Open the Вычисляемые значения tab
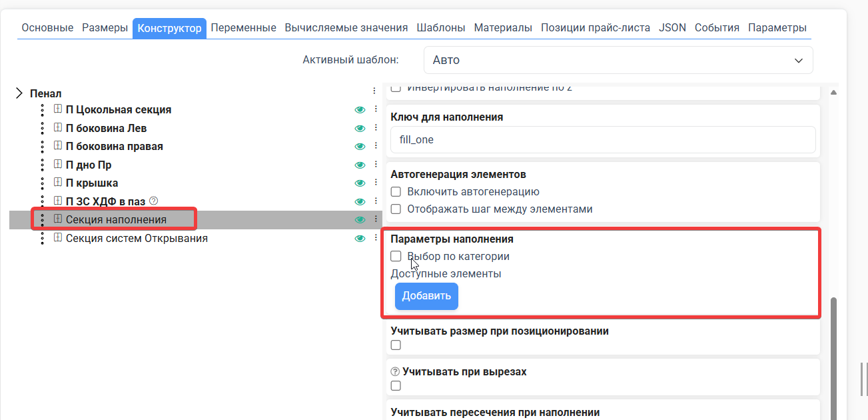 (346, 28)
